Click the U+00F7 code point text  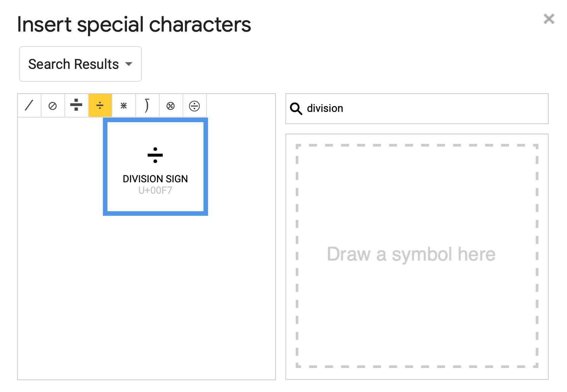pyautogui.click(x=155, y=190)
